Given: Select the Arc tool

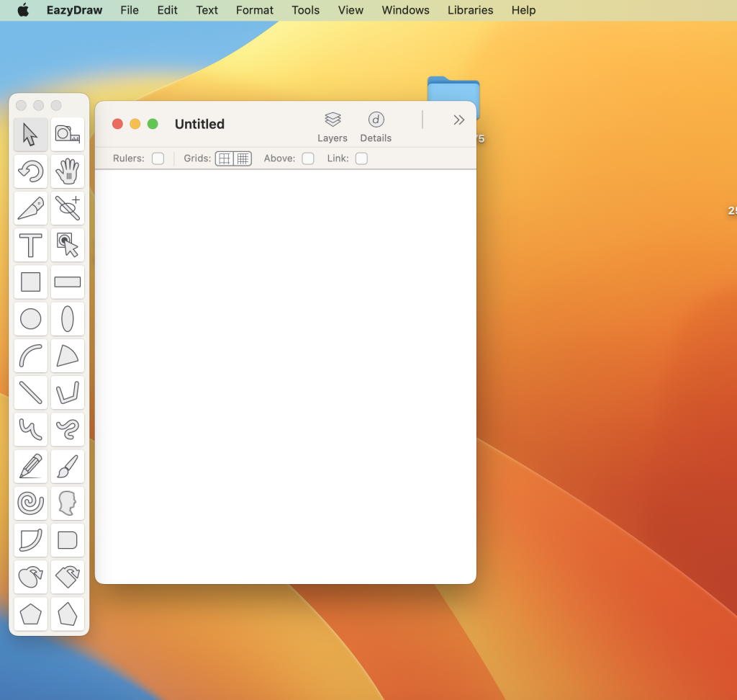Looking at the screenshot, I should click(30, 356).
